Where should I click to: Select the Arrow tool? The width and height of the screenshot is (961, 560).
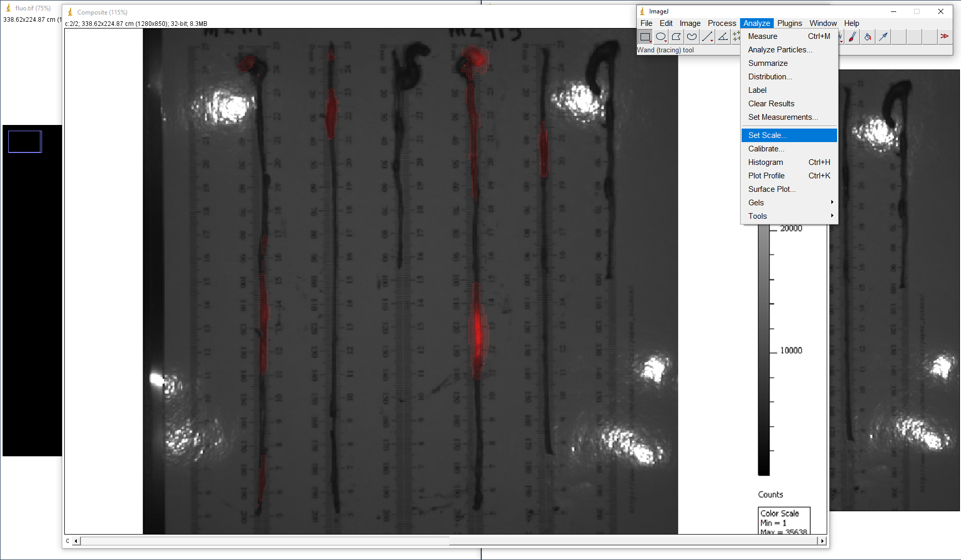click(883, 37)
